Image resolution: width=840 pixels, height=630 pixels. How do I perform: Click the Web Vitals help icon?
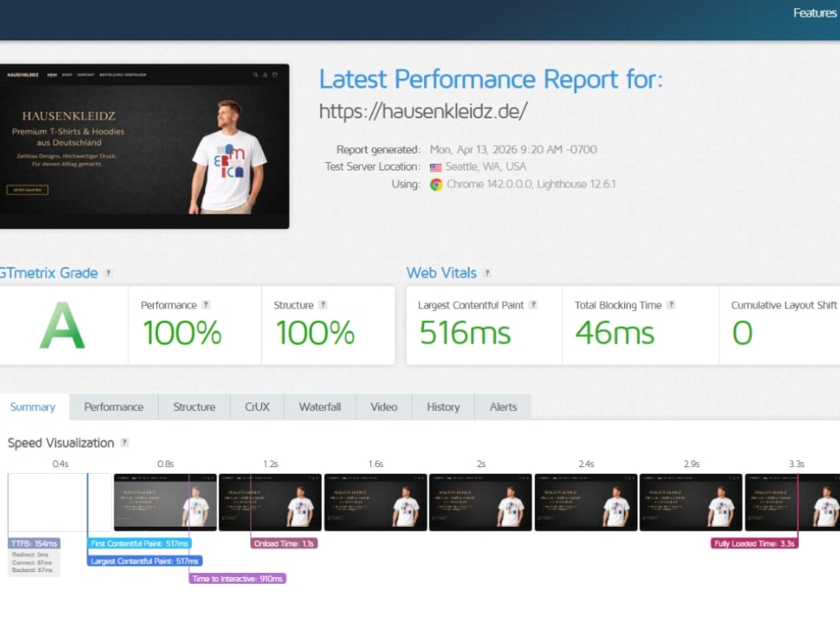(487, 273)
